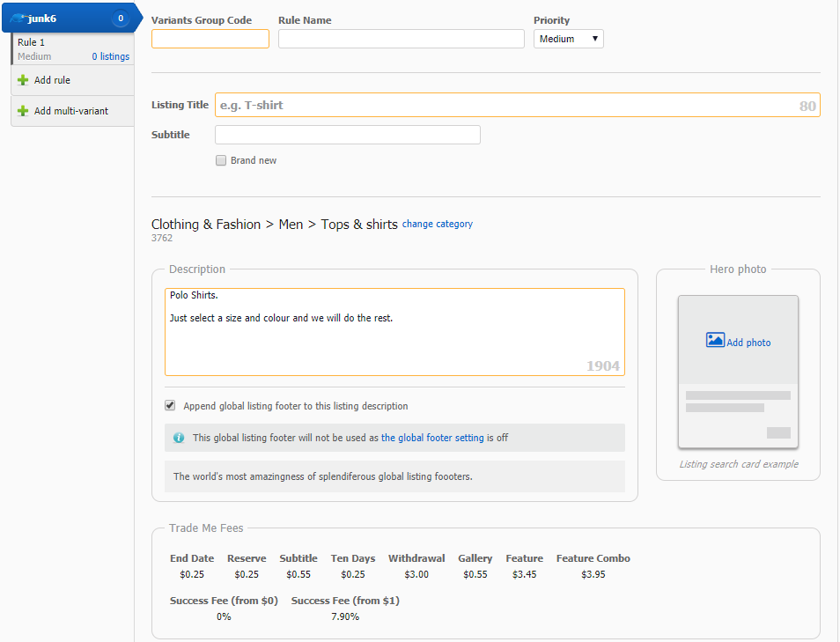
Task: Uncheck Append global listing footer checkbox
Action: (170, 406)
